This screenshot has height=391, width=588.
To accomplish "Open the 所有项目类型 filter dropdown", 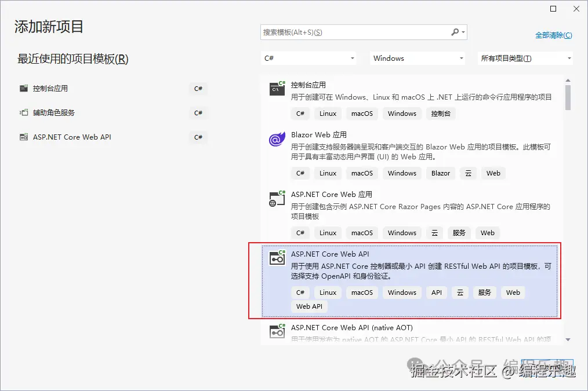I will tap(525, 59).
